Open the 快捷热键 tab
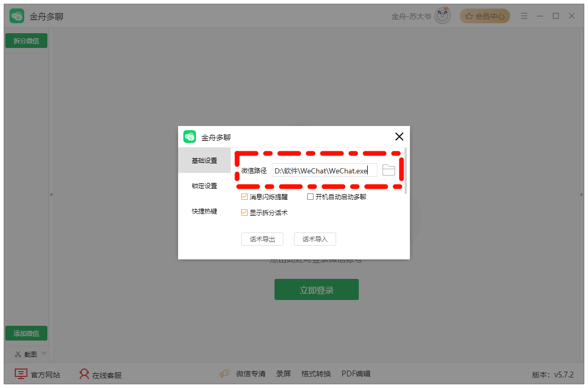This screenshot has width=588, height=388. [204, 211]
